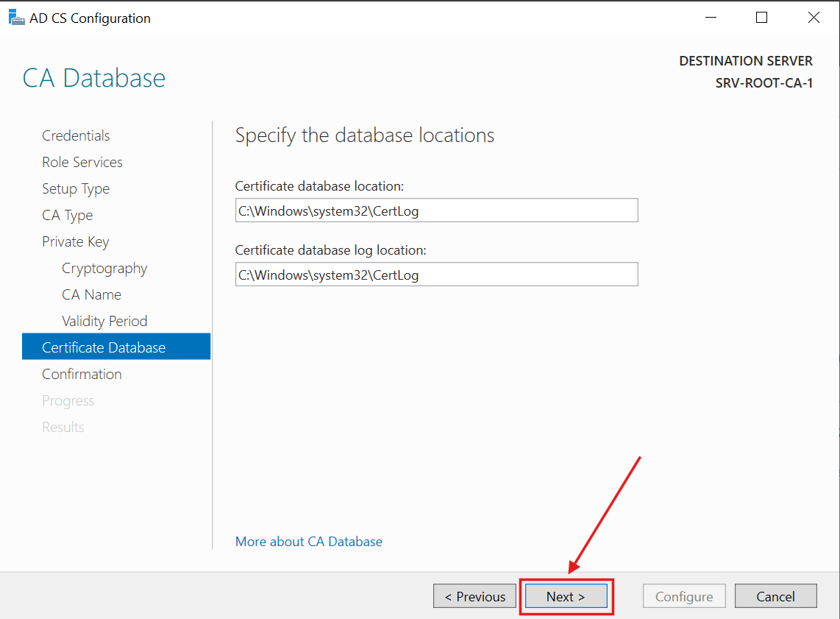Select the CA Name wizard step

(x=91, y=294)
